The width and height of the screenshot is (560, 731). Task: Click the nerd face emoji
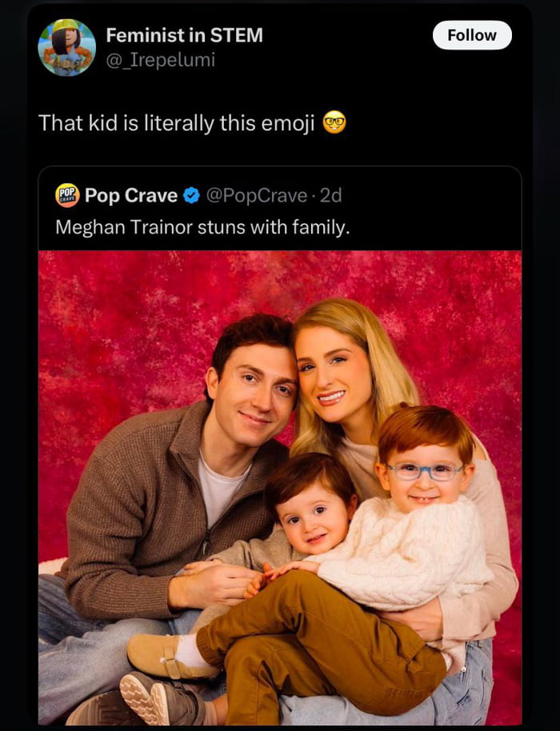click(x=334, y=123)
